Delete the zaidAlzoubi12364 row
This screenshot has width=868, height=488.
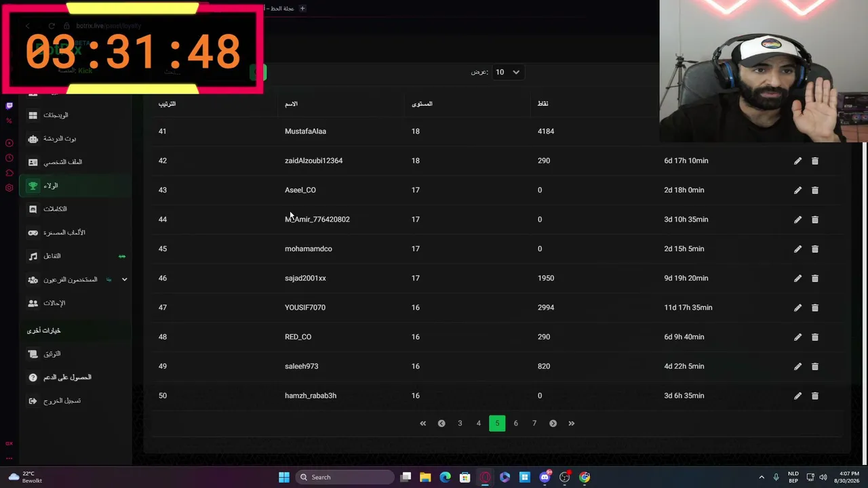click(x=815, y=161)
